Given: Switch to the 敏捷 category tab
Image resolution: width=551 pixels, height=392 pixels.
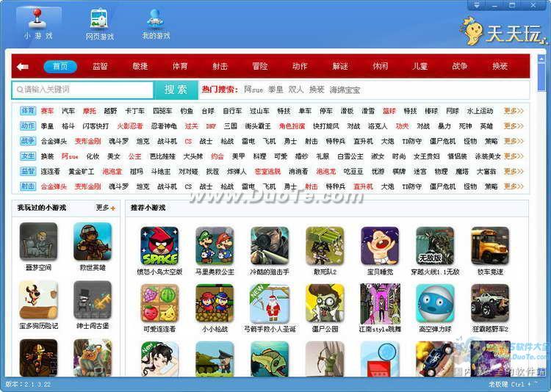Looking at the screenshot, I should coord(140,66).
